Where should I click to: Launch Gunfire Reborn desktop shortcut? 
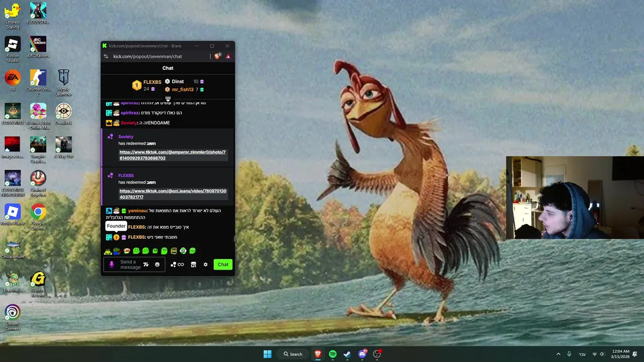[x=38, y=285]
